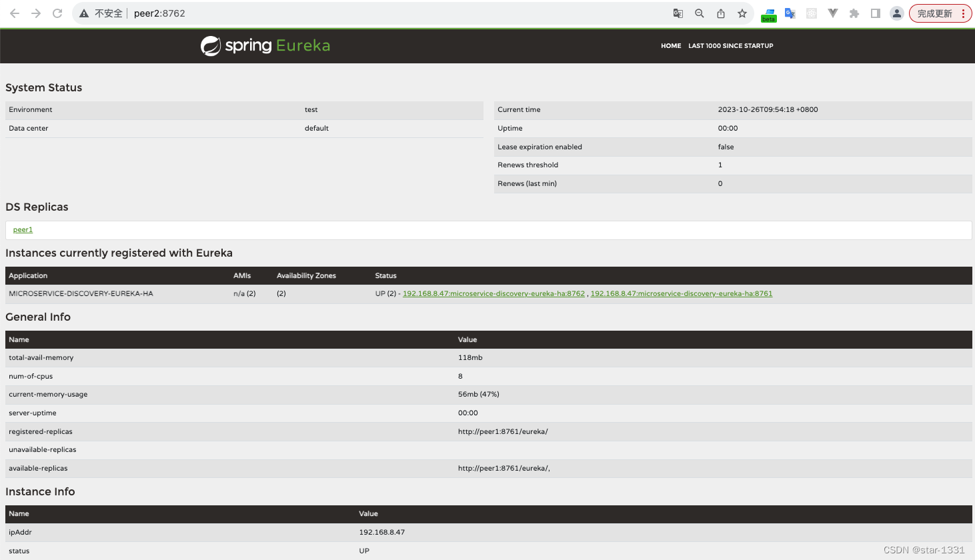Select registered-replicas URL value
This screenshot has width=975, height=560.
(503, 432)
